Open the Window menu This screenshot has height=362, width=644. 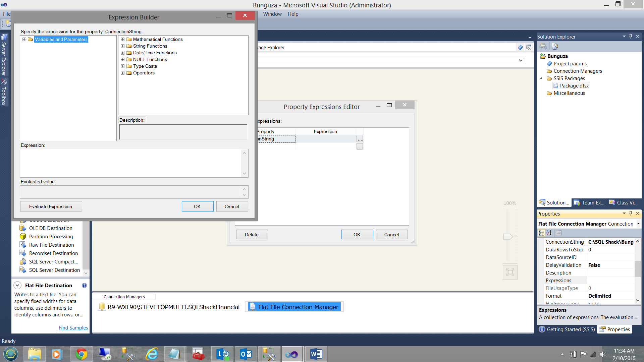[x=272, y=14]
